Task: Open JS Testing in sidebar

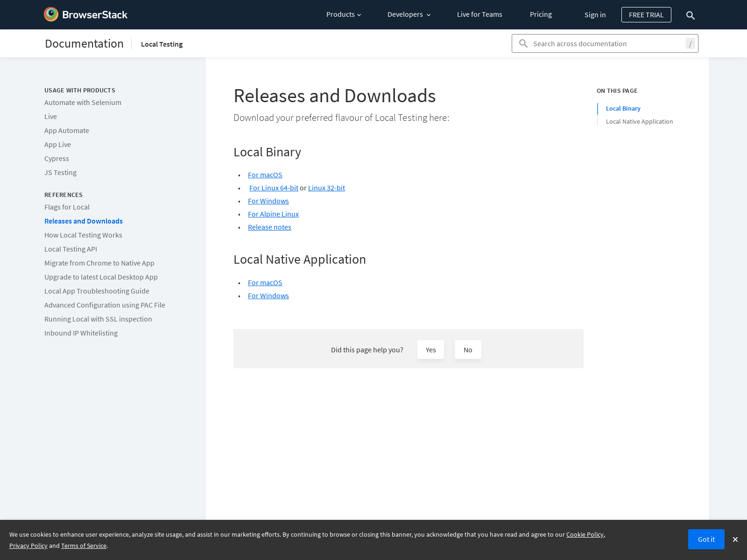Action: [60, 173]
